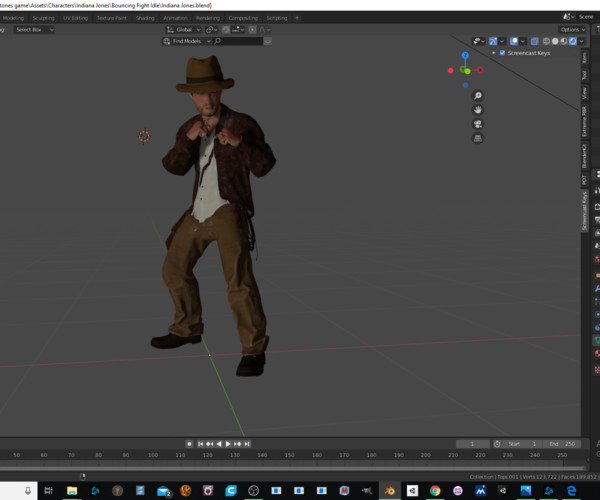600x500 pixels.
Task: Click the Scene name field
Action: [586, 17]
